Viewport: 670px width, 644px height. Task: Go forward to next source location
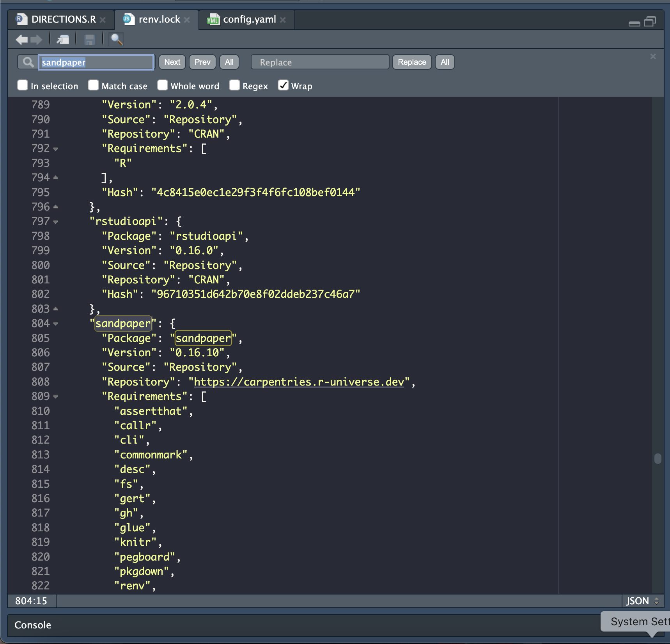(36, 39)
